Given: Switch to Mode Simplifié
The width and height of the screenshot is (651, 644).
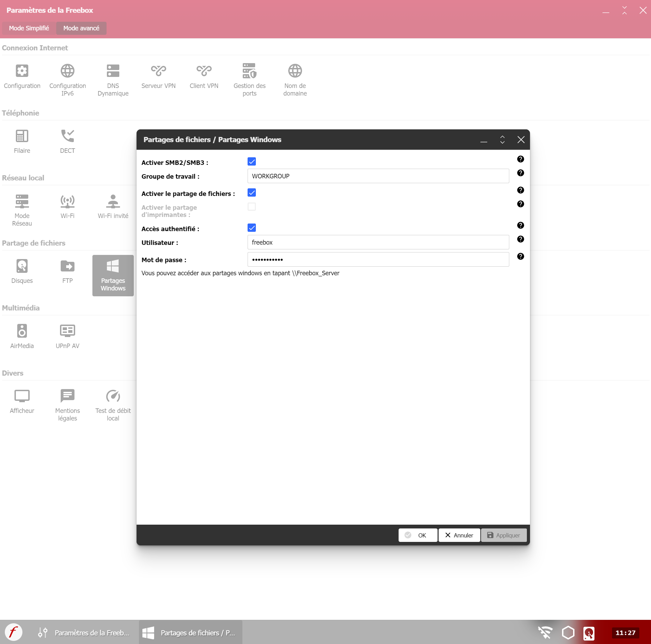Looking at the screenshot, I should click(29, 28).
